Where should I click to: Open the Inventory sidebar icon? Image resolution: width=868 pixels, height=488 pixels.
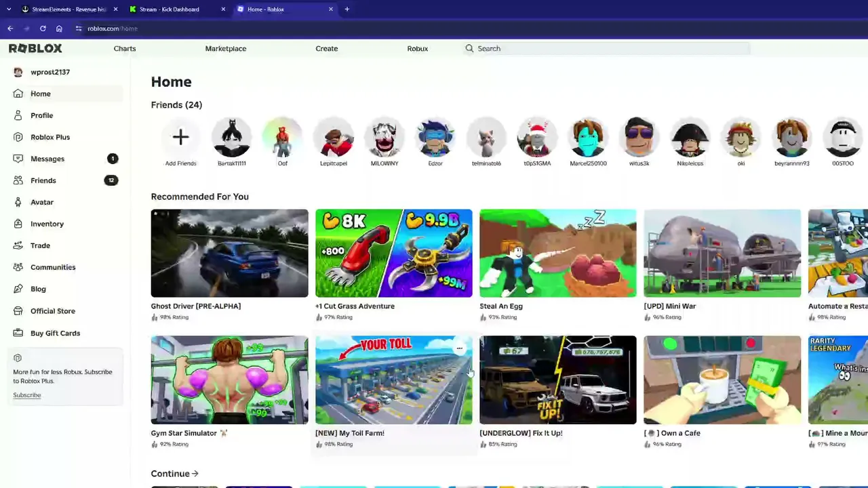pos(18,224)
